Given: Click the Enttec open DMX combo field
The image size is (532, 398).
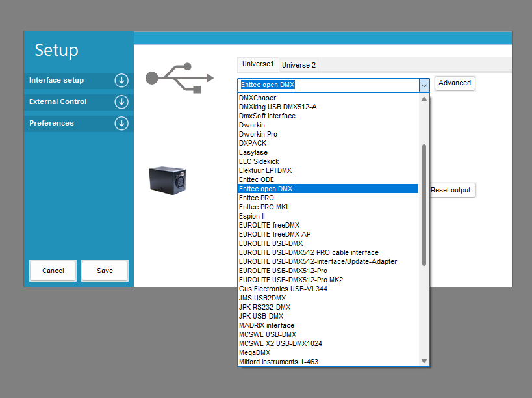Looking at the screenshot, I should (327, 85).
